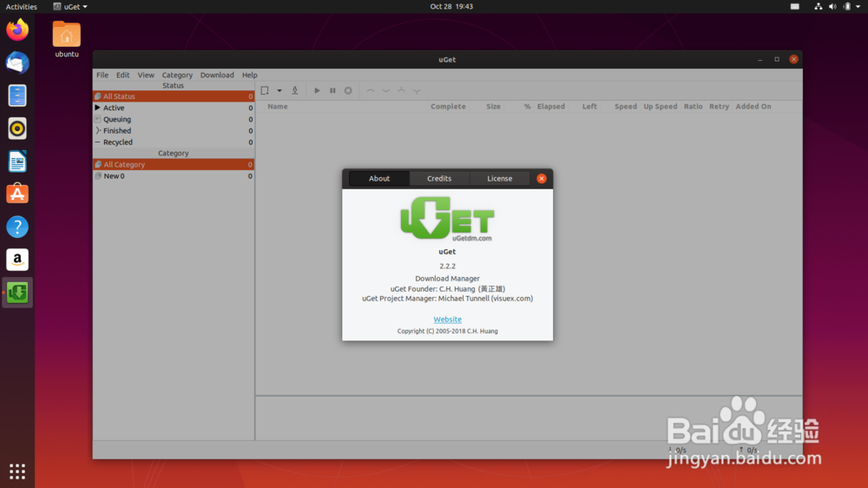Sort by the Name column header
This screenshot has width=868, height=488.
point(278,106)
